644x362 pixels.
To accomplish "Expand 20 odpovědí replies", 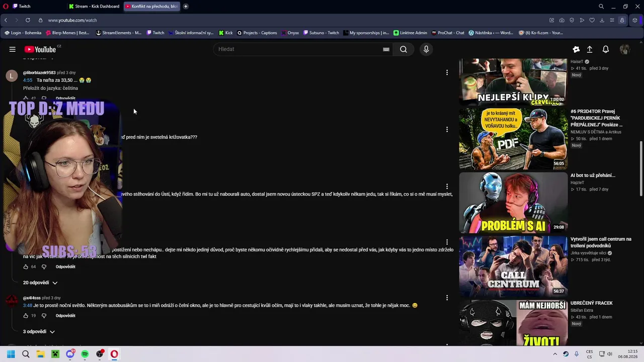I will click(x=40, y=283).
